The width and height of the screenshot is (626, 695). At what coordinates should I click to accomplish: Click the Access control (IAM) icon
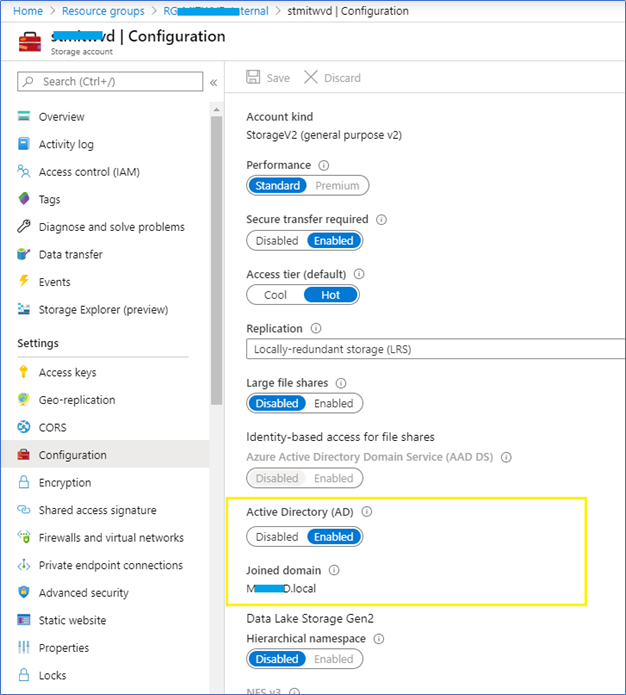coord(23,171)
